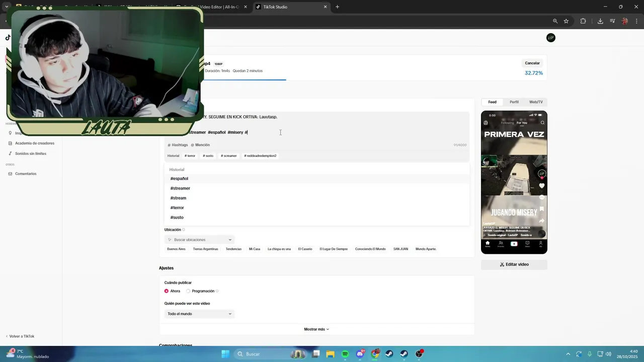Click the create plus button in preview bar
The width and height of the screenshot is (644, 362).
tap(514, 244)
